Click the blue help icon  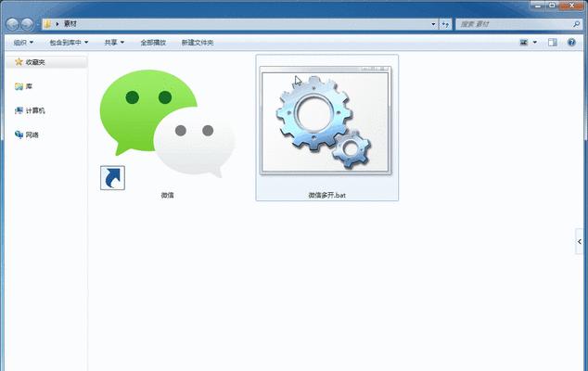click(571, 43)
